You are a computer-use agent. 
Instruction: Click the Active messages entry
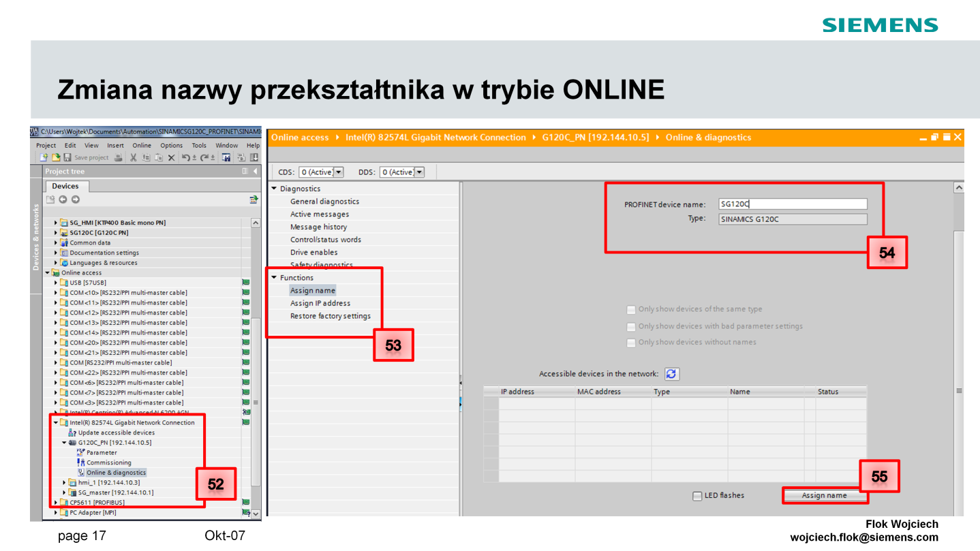point(320,215)
